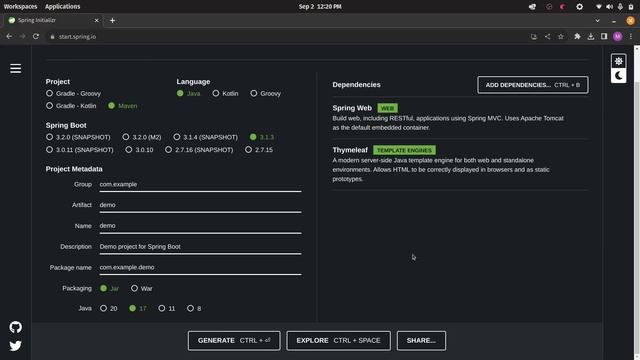
Task: Select Spring Boot 2.7.16 (SNAPSHOT)
Action: pyautogui.click(x=199, y=150)
